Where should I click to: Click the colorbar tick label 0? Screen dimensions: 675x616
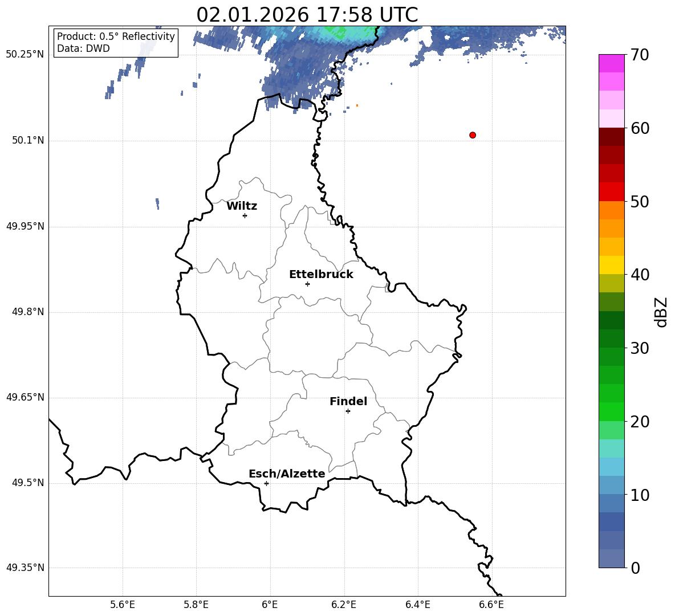(635, 568)
